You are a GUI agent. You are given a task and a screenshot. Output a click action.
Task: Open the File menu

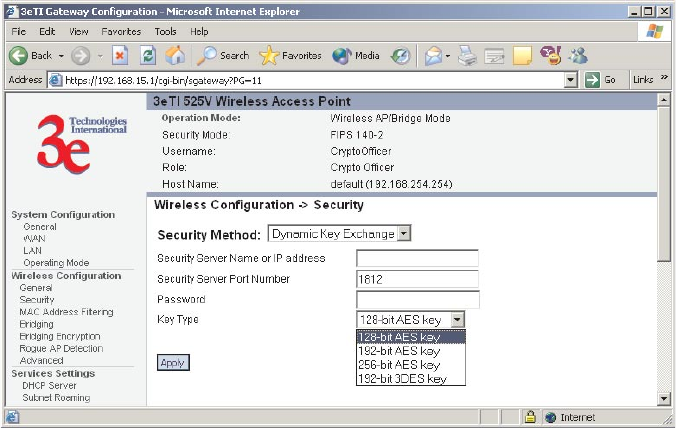pos(19,31)
